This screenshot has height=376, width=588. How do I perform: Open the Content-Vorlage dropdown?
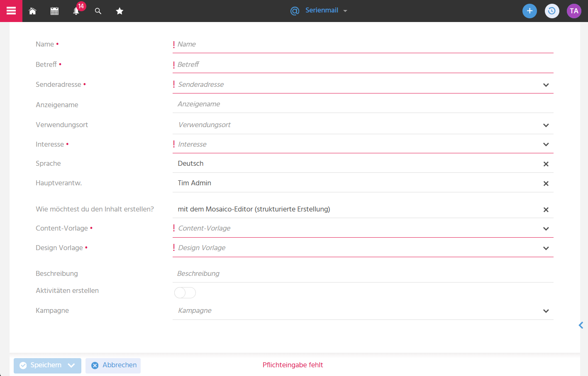click(546, 229)
